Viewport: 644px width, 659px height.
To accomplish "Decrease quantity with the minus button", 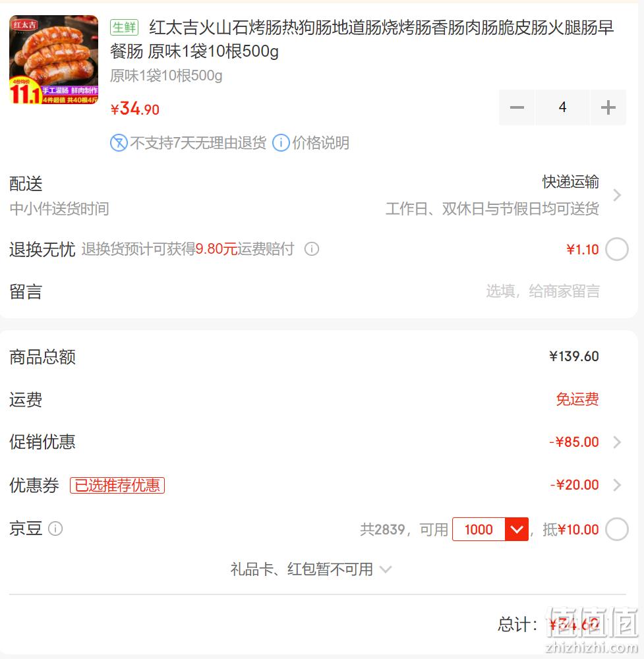I will pyautogui.click(x=517, y=107).
